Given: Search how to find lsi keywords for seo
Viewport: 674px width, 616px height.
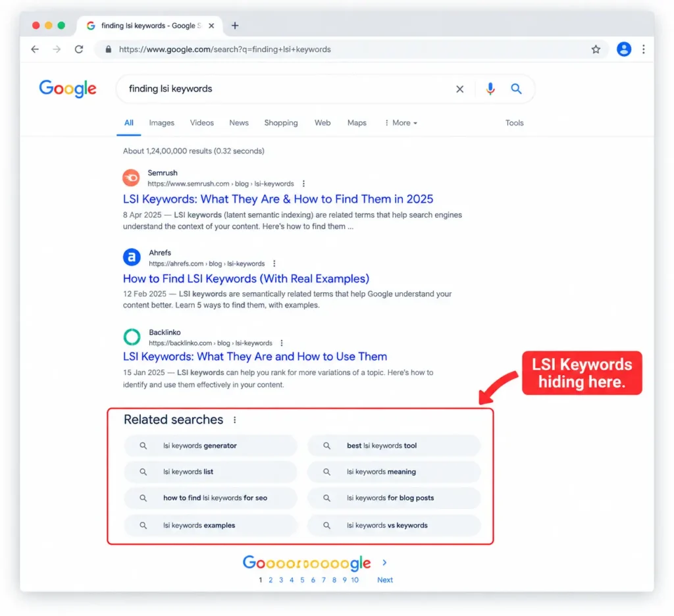Looking at the screenshot, I should coord(211,498).
